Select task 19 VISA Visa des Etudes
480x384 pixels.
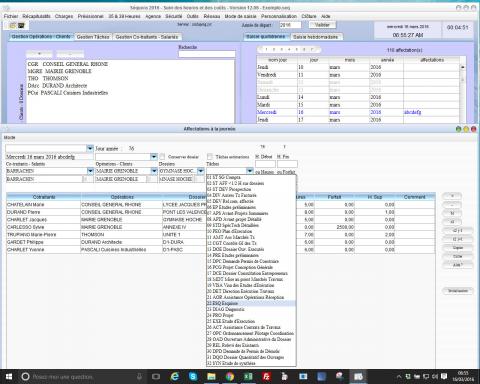[251, 285]
